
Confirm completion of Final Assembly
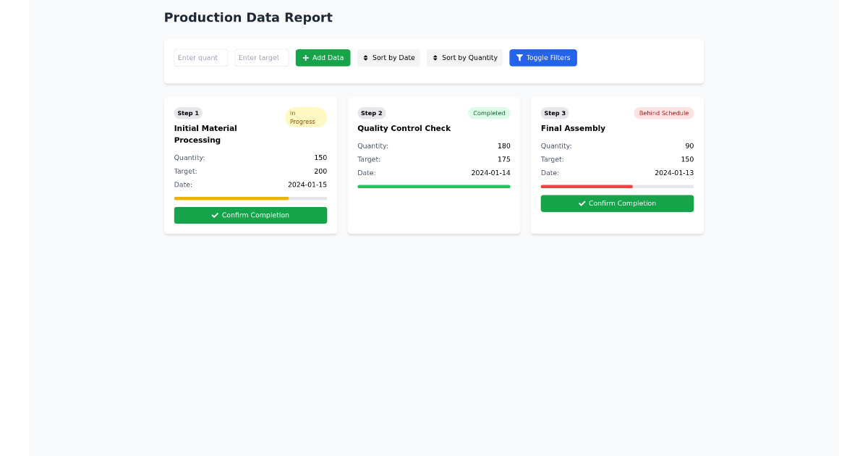[x=617, y=203]
